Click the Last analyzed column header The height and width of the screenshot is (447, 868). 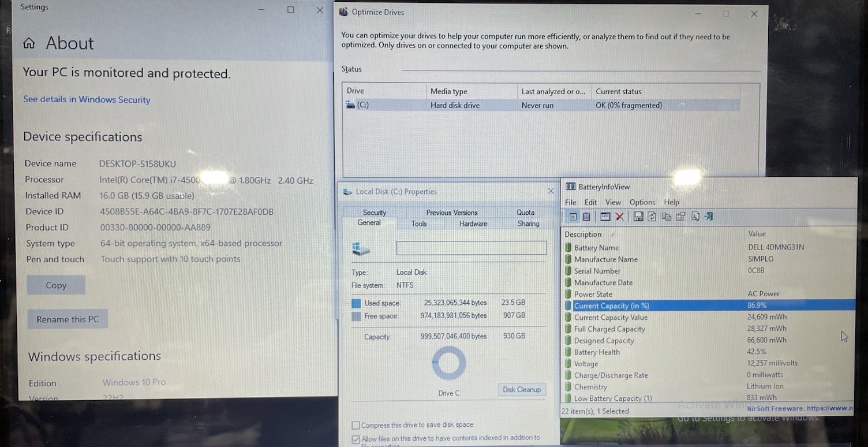pos(554,91)
